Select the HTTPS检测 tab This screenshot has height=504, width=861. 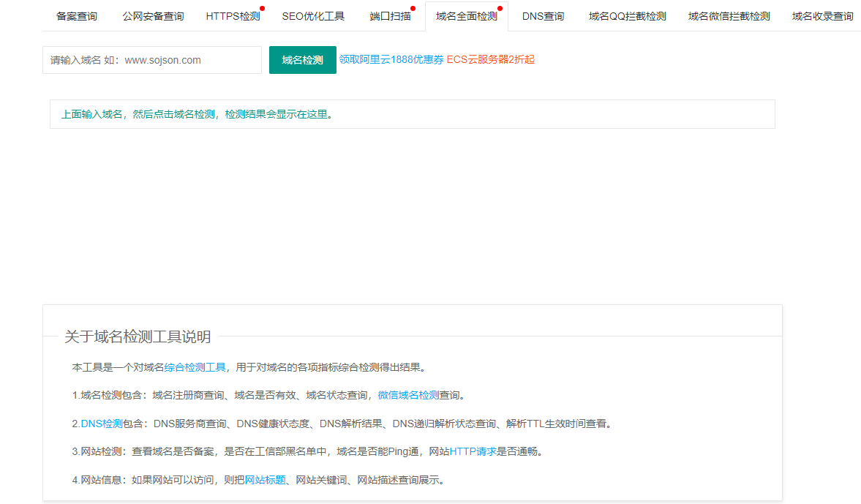(233, 16)
